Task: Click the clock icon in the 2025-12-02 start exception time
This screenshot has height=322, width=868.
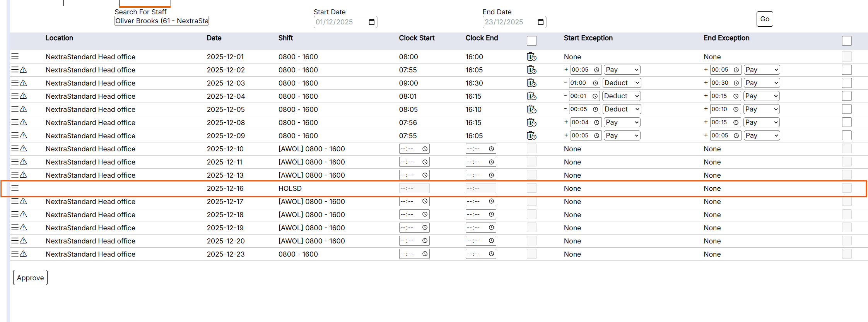Action: (597, 70)
